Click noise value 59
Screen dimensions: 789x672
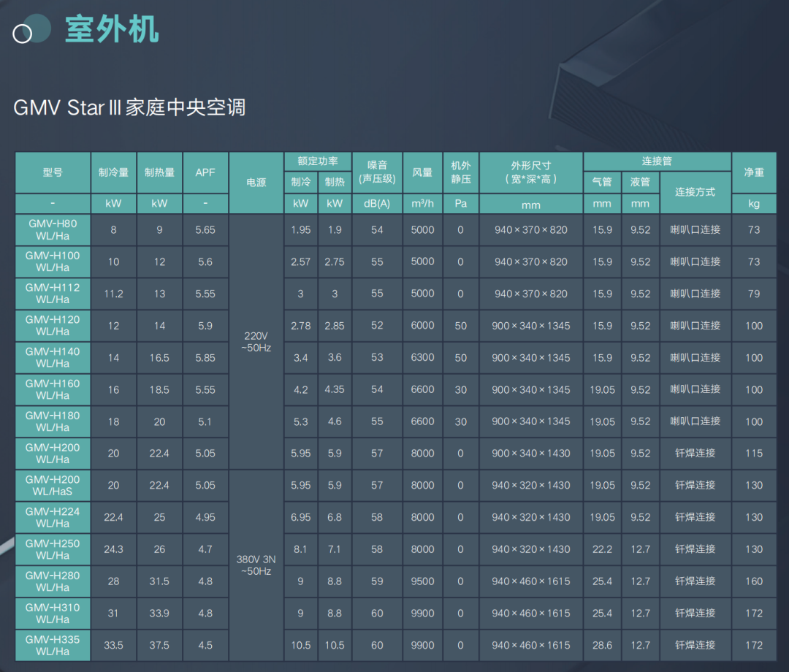click(378, 581)
